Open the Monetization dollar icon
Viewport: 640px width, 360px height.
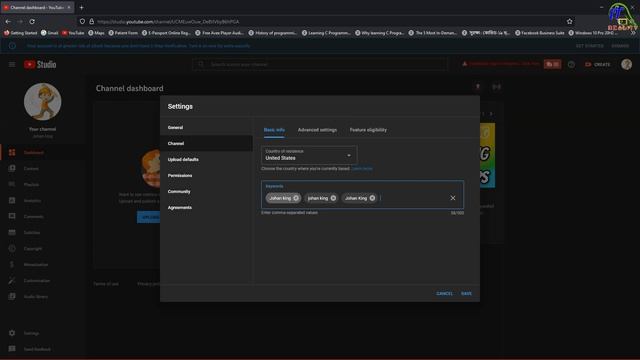(12, 264)
